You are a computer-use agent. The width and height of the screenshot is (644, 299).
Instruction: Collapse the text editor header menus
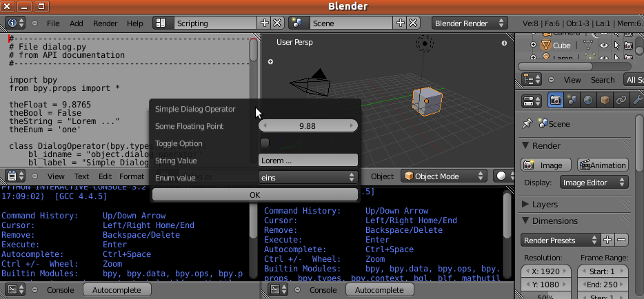click(x=34, y=176)
